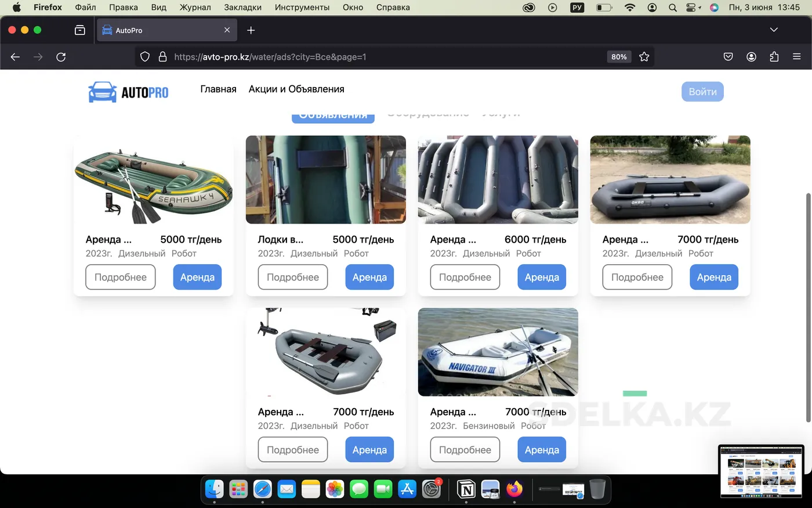Open the tracking protection shield icon
812x508 pixels.
145,57
